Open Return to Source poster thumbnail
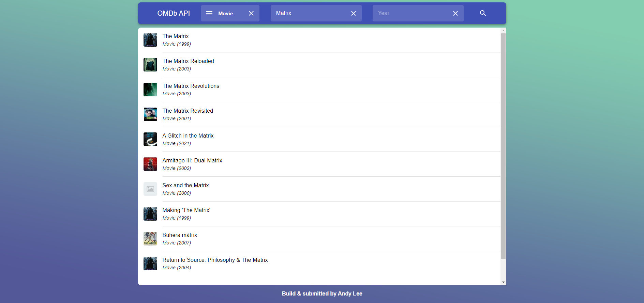The width and height of the screenshot is (644, 303). (150, 264)
